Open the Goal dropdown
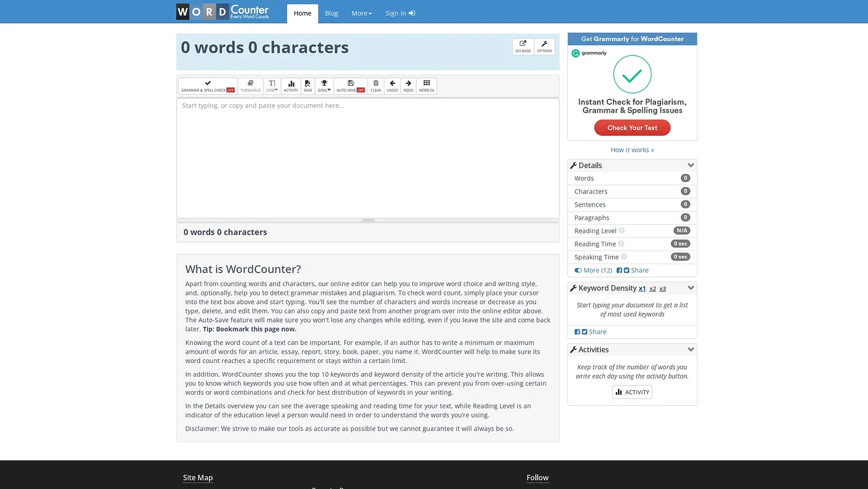The width and height of the screenshot is (868, 489). (324, 86)
